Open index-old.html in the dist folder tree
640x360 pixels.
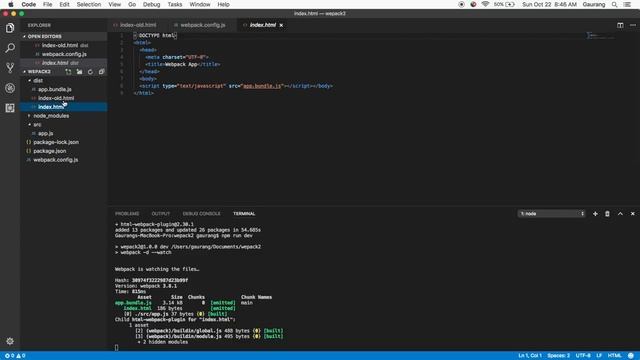[x=56, y=98]
